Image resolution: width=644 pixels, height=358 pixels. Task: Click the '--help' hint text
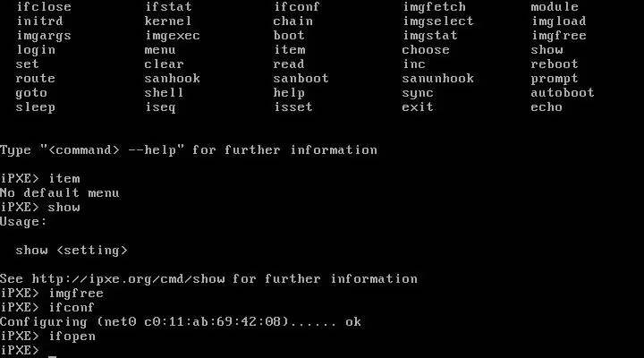coord(152,150)
